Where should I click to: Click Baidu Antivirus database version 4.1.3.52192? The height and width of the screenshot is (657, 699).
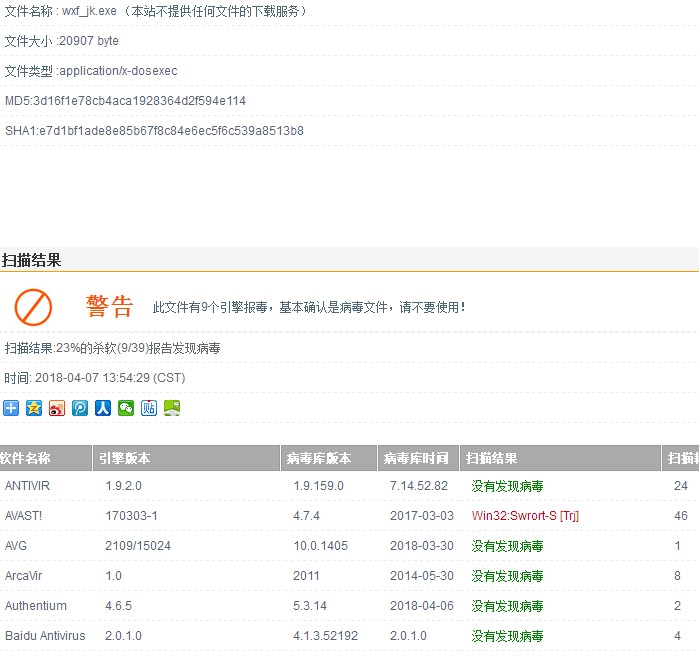click(x=325, y=636)
